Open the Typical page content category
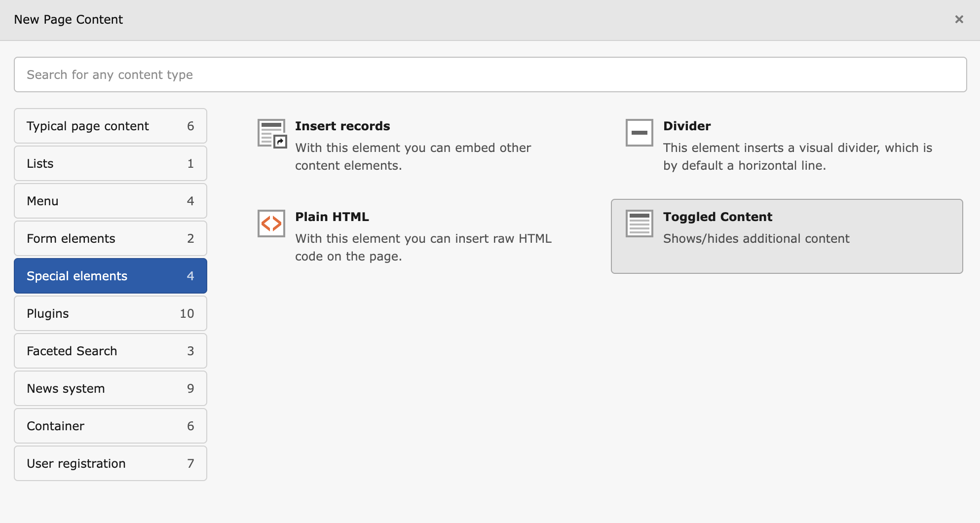The width and height of the screenshot is (980, 523). click(x=110, y=126)
